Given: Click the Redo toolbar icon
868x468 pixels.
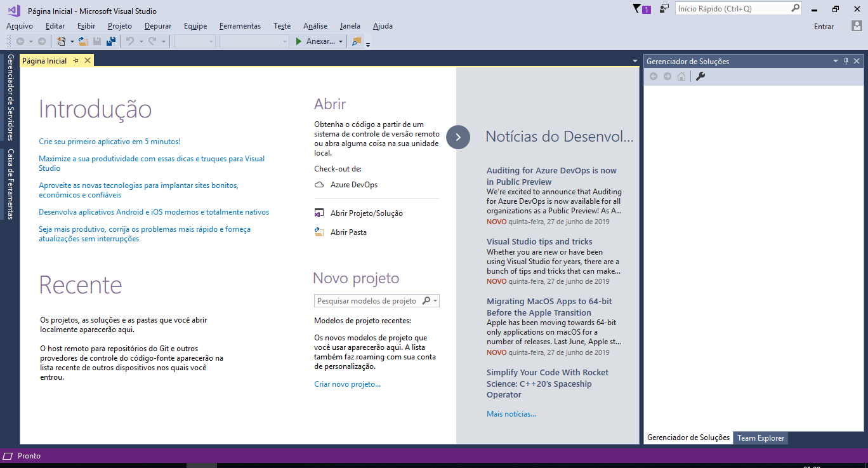Looking at the screenshot, I should 152,41.
